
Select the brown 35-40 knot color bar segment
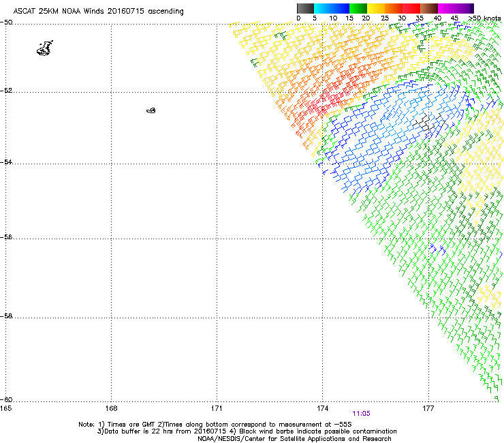429,8
